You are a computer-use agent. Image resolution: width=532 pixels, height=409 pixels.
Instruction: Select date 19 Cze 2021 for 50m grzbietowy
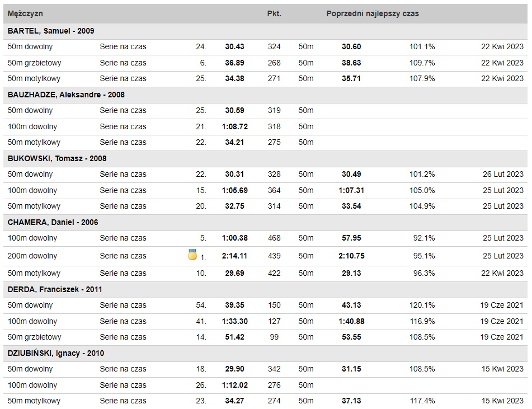[502, 337]
